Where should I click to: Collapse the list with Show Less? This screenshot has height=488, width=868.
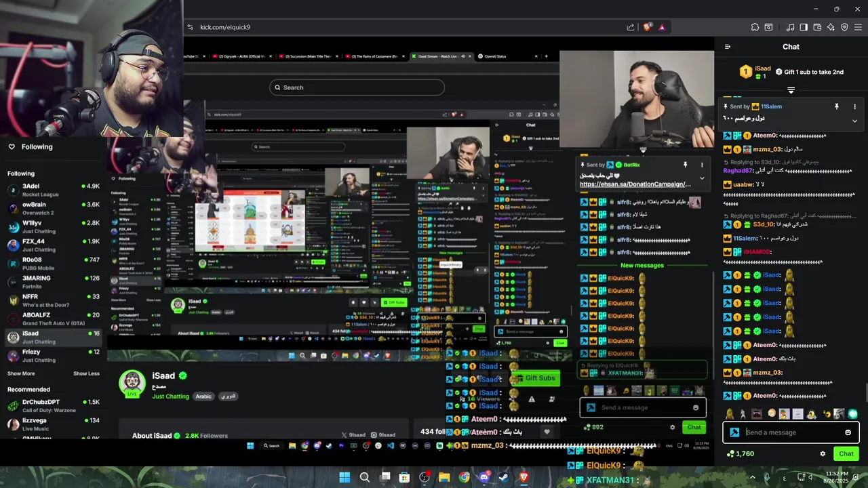pos(86,373)
